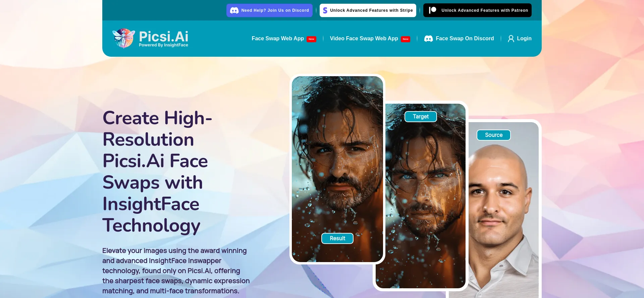Viewport: 644px width, 298px height.
Task: Click Unlock Advanced Features with Patreon button
Action: click(477, 10)
